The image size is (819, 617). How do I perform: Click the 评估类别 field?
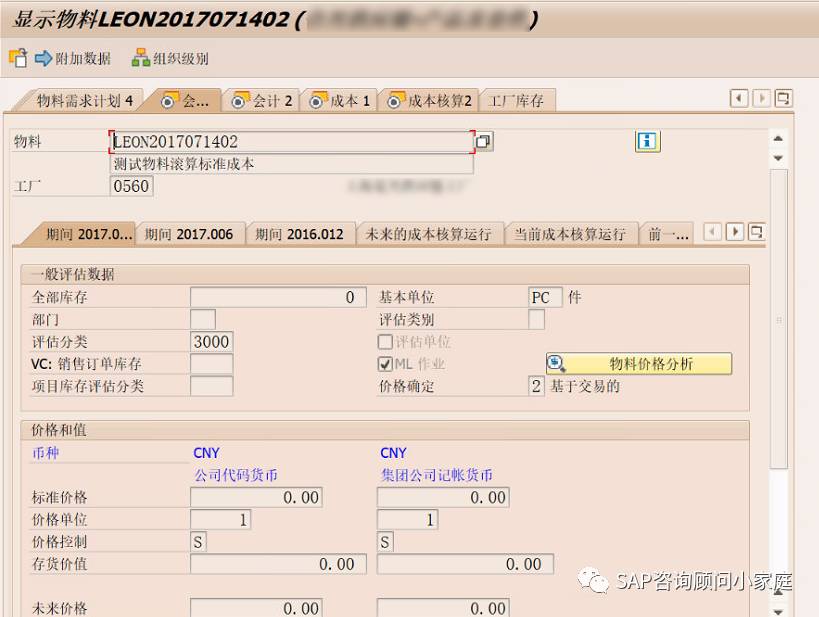pos(536,319)
